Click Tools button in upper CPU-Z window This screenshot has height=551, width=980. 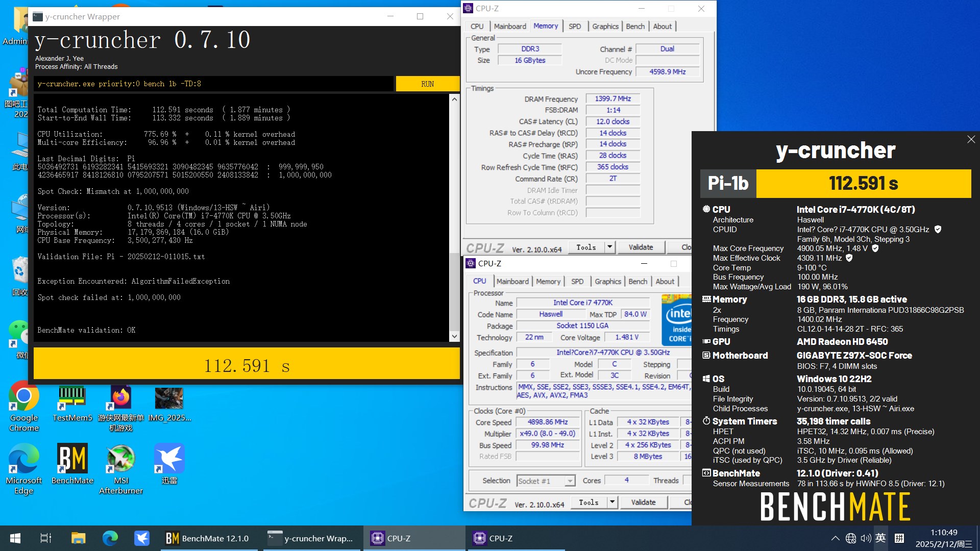[586, 247]
